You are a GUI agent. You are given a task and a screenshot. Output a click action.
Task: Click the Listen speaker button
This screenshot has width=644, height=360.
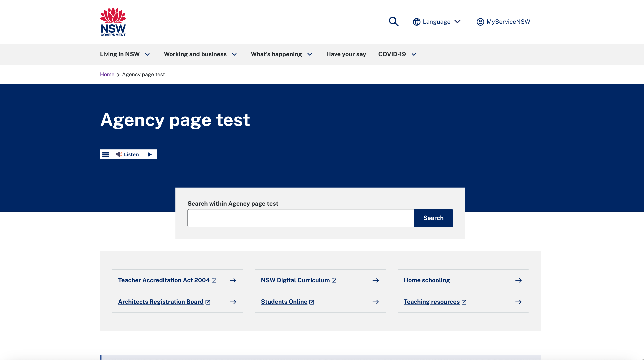[127, 155]
